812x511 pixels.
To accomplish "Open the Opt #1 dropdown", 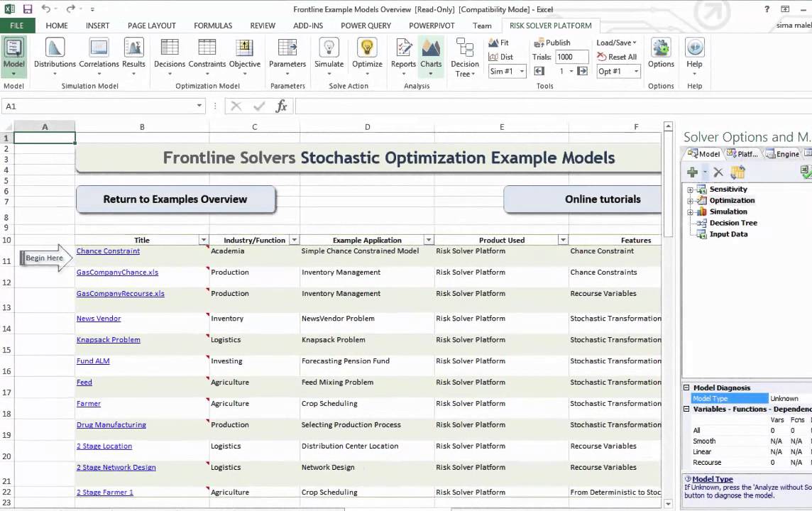I will click(637, 72).
